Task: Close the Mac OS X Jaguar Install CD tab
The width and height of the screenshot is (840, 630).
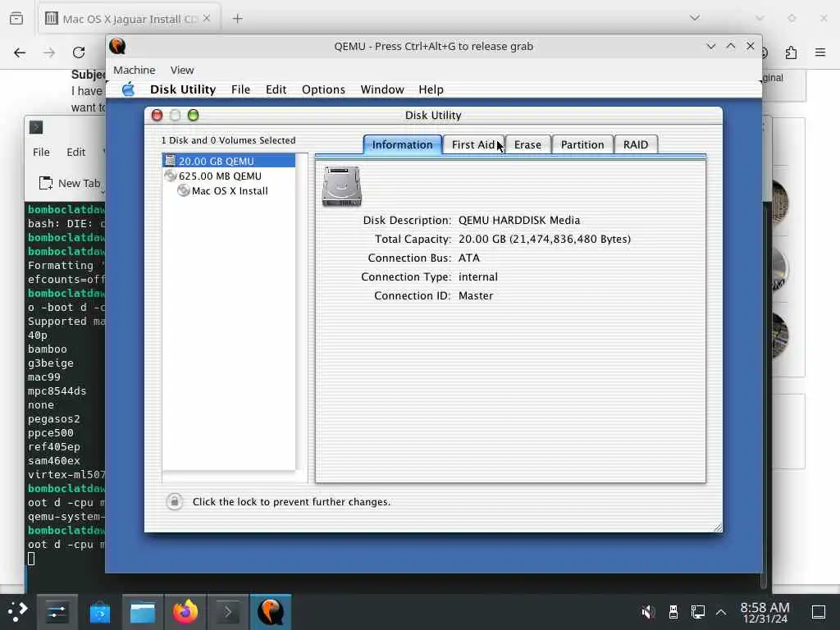Action: [x=207, y=19]
